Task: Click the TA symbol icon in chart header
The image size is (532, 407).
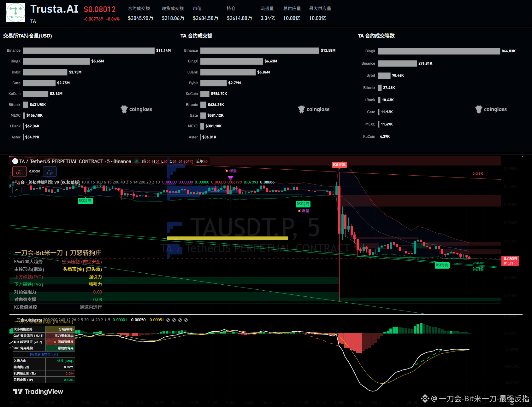Action: pos(15,161)
